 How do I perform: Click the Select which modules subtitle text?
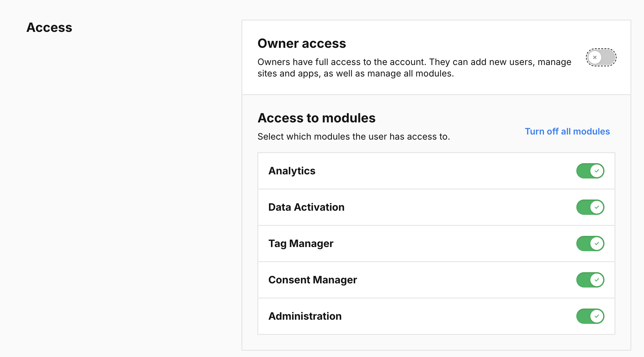click(353, 136)
